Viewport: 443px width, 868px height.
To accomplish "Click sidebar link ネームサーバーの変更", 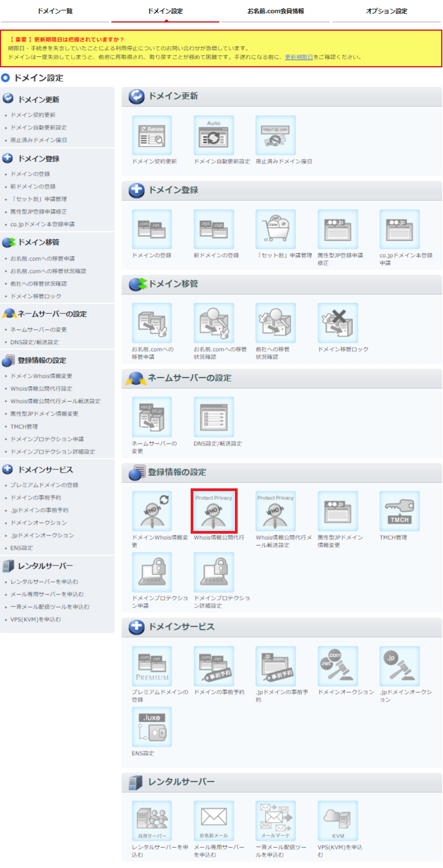I will (38, 329).
